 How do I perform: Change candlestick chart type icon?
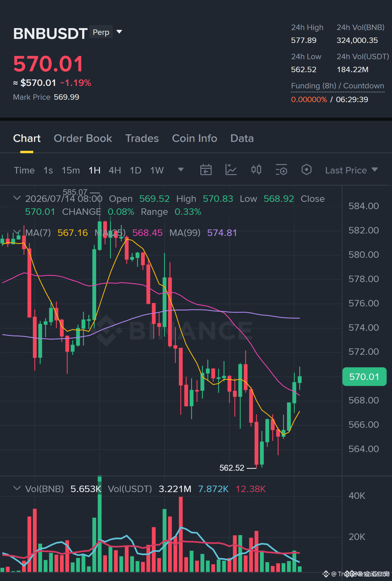click(x=256, y=170)
